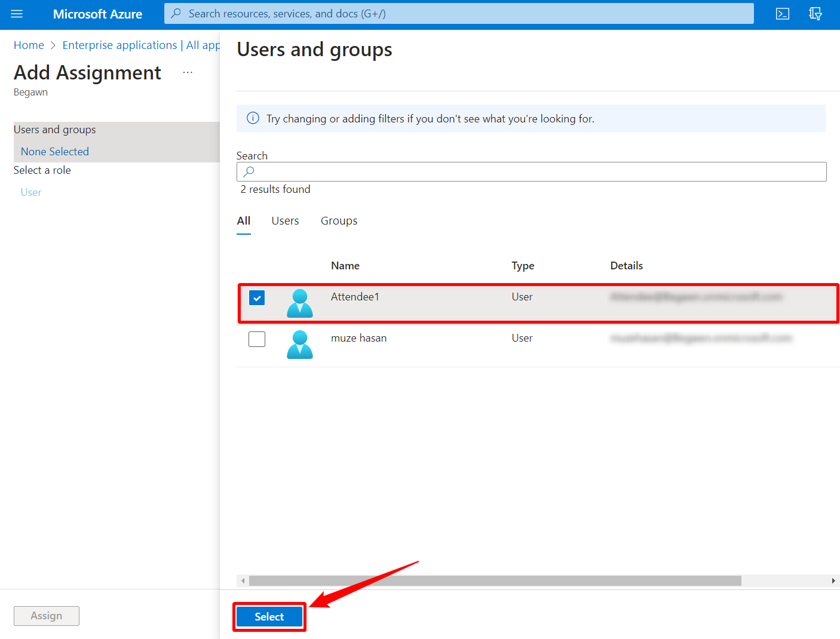Select the Attendee1 name text
This screenshot has width=840, height=639.
(x=355, y=297)
